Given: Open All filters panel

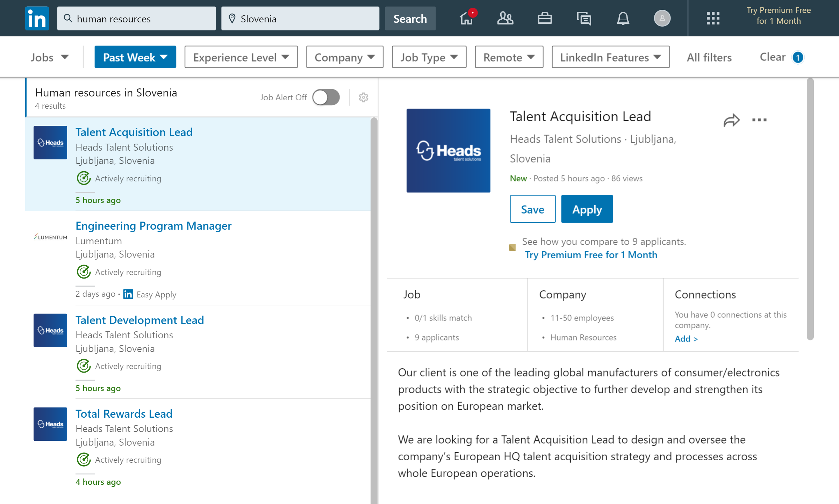Looking at the screenshot, I should click(x=709, y=56).
